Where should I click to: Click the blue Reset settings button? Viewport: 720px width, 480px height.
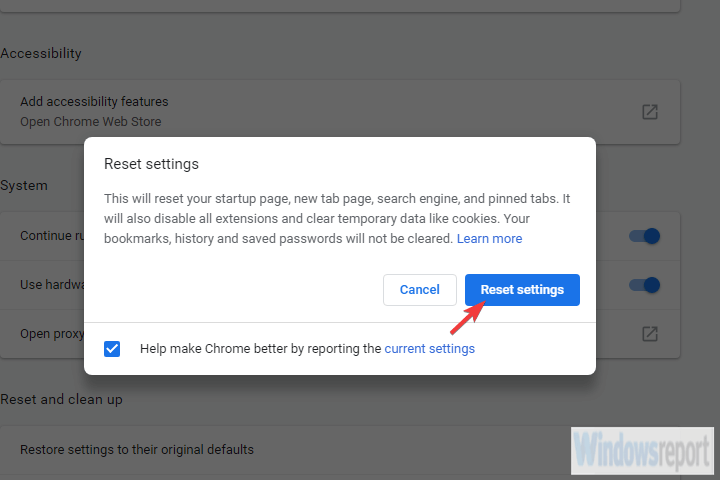click(522, 290)
